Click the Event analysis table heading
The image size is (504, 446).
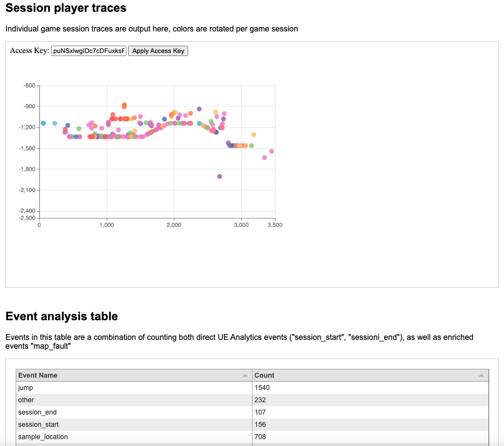[x=62, y=316]
